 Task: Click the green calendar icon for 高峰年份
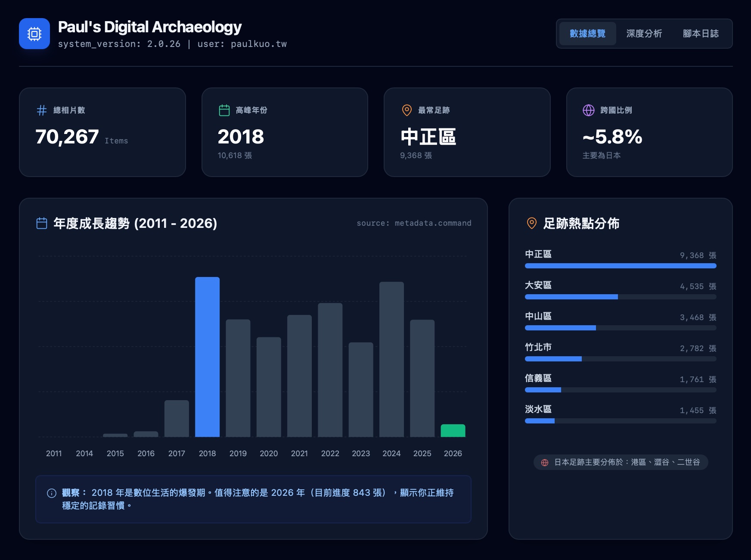point(223,110)
